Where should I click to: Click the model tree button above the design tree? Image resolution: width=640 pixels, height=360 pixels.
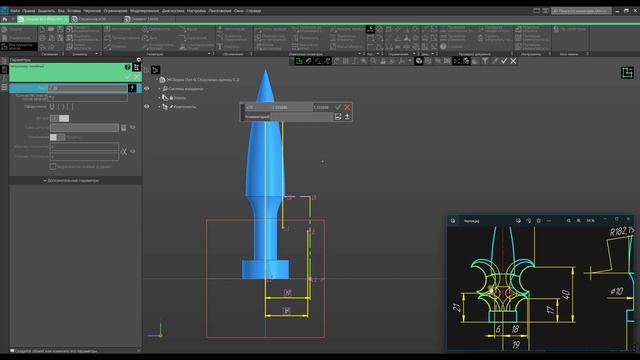155,70
